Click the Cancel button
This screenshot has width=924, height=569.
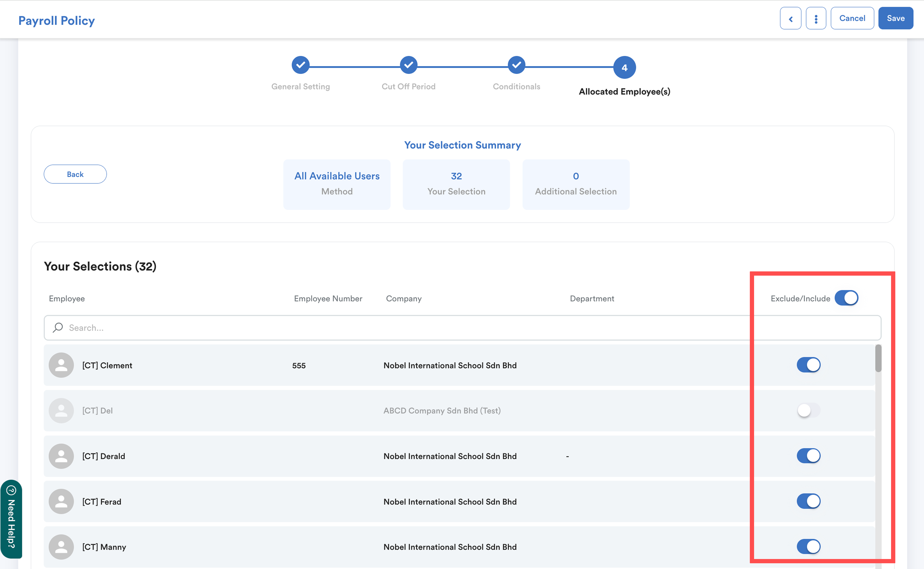coord(852,18)
